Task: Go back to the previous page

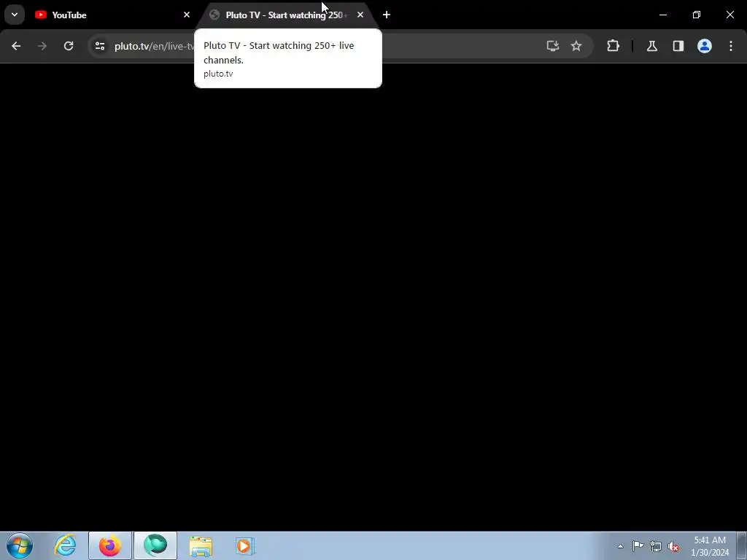Action: 16,46
